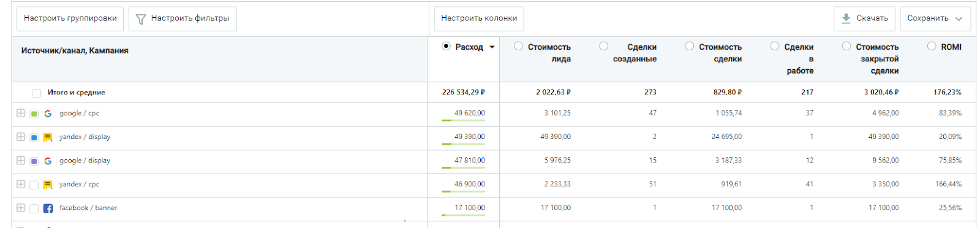
Task: Click the Yandex icon in yandex / cpc row
Action: (x=48, y=184)
